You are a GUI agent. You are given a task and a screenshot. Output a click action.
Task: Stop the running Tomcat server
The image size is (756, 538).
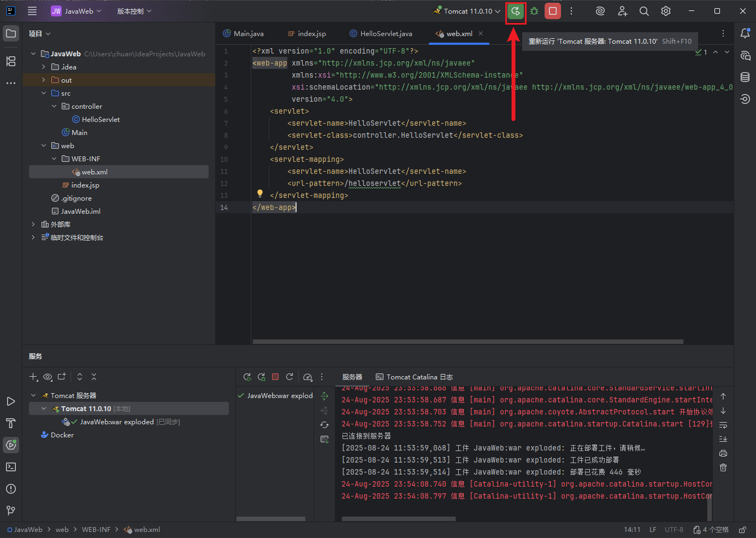(x=553, y=11)
